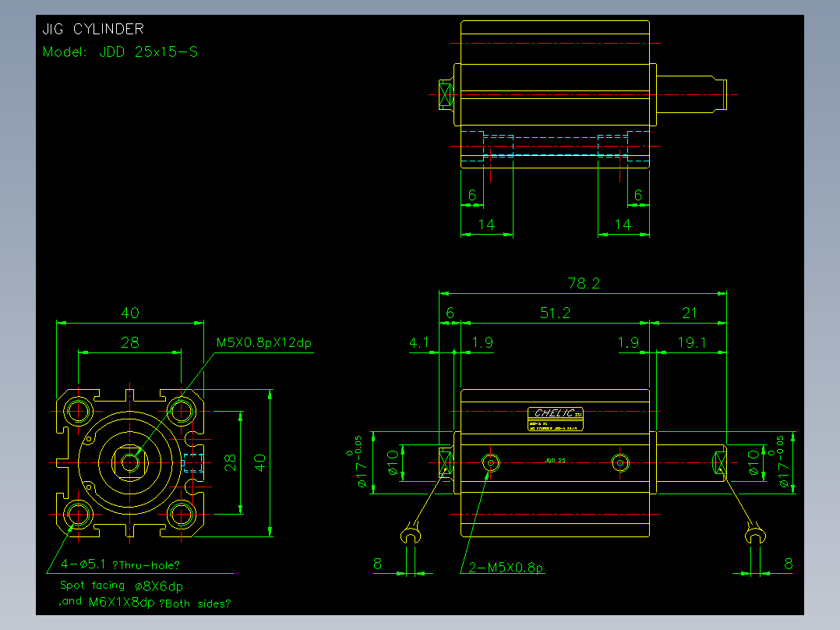Select the 4.1 dimension value
This screenshot has height=630, width=840.
pyautogui.click(x=419, y=342)
